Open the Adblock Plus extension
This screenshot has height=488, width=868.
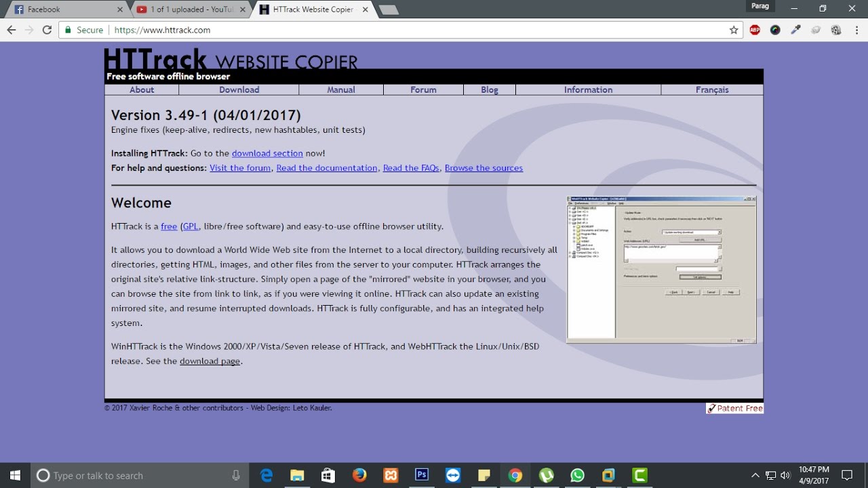(x=755, y=30)
